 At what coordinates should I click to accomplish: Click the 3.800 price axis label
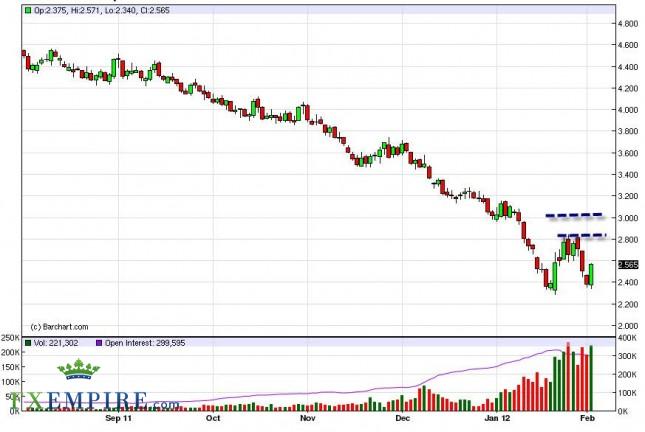tap(628, 131)
